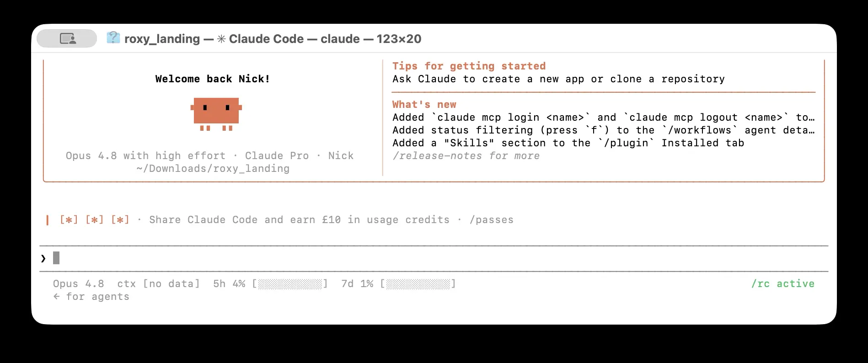868x363 pixels.
Task: Click the 'Opus 4.8' model label in status bar
Action: pos(79,283)
